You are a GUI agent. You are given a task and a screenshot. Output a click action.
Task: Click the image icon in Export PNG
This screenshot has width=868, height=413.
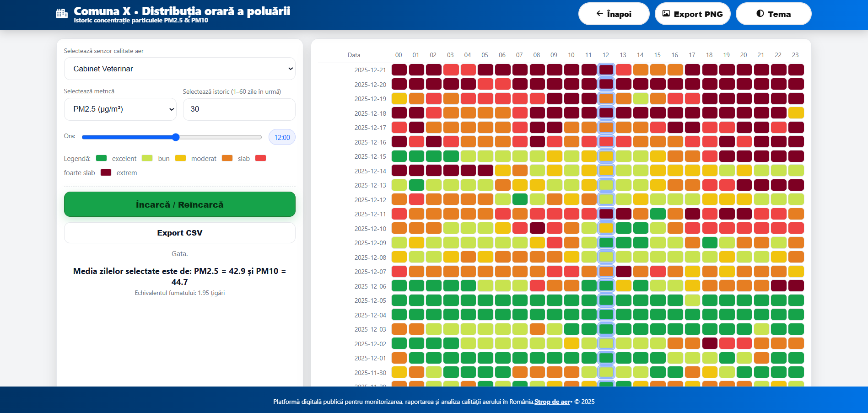(666, 14)
